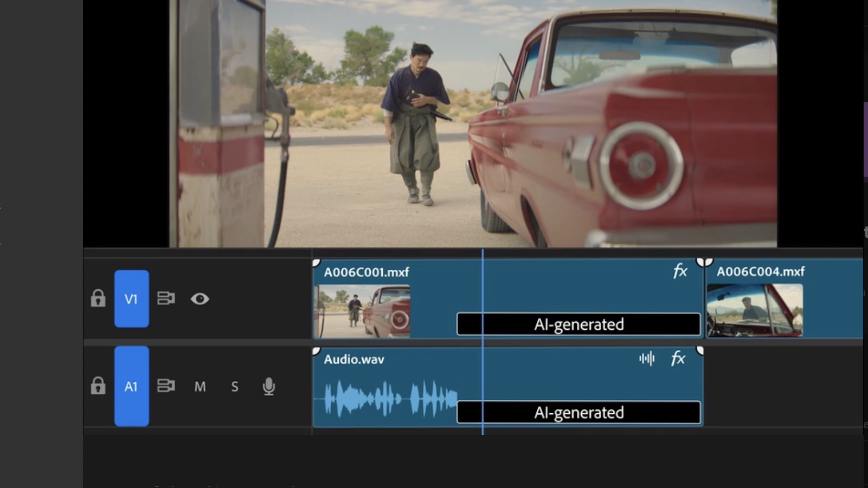Click the blue playhead line in timeline
This screenshot has width=868, height=488.
point(483,341)
